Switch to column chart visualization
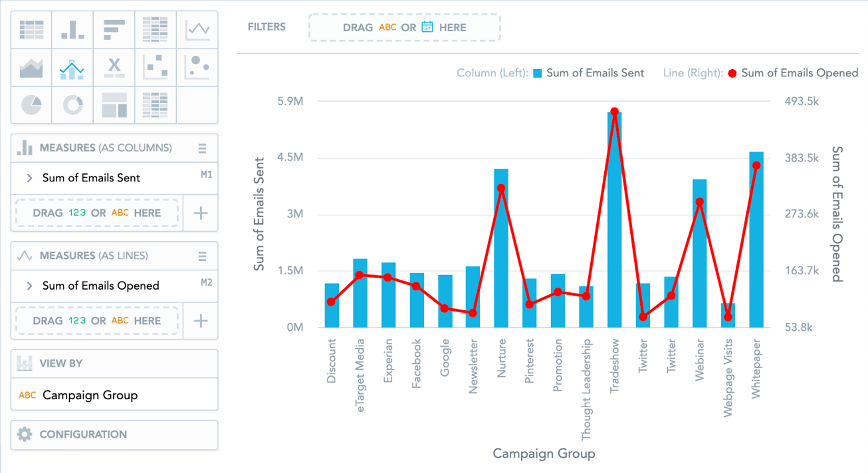868x473 pixels. coord(72,30)
